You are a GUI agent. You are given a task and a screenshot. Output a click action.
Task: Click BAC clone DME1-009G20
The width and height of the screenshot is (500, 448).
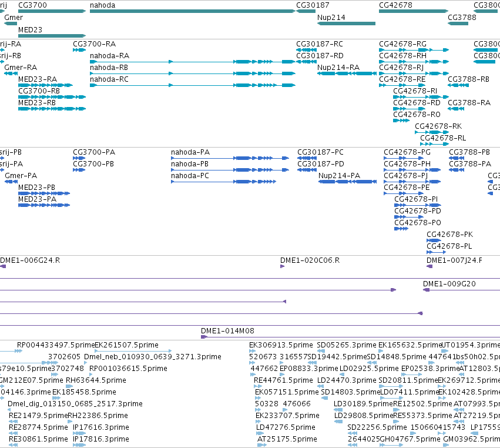pyautogui.click(x=461, y=290)
